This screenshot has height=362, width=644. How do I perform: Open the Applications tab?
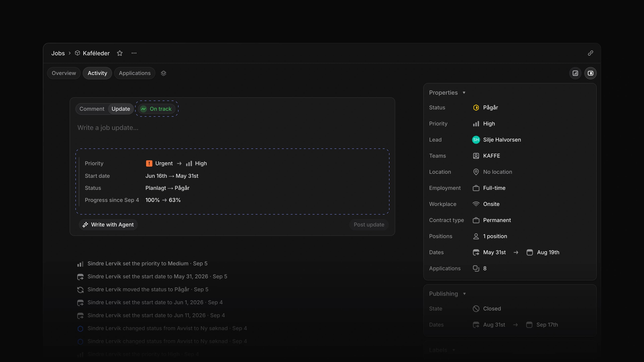point(135,73)
